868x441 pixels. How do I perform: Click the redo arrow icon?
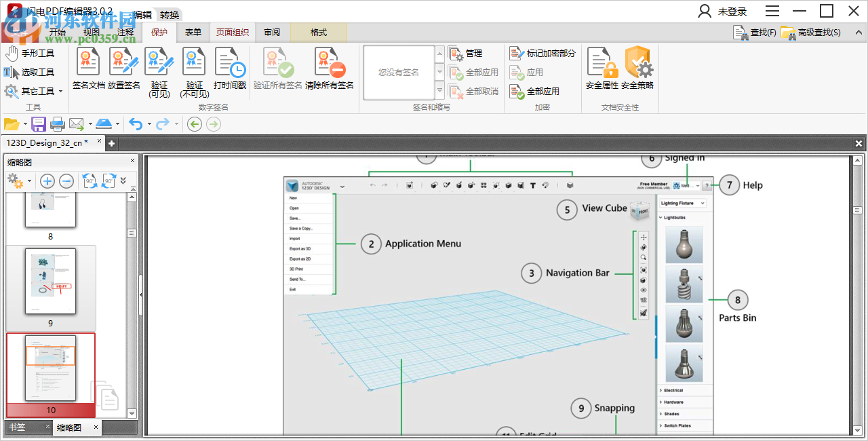click(x=163, y=123)
